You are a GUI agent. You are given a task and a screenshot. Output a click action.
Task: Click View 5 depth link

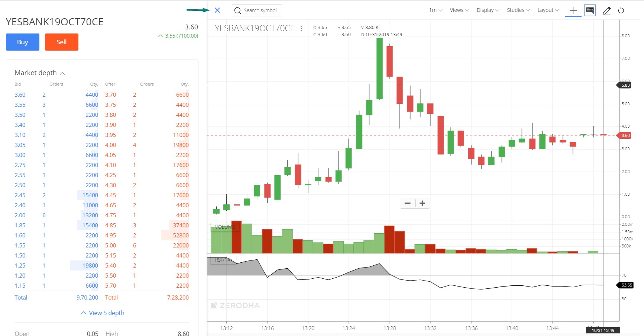pyautogui.click(x=103, y=313)
